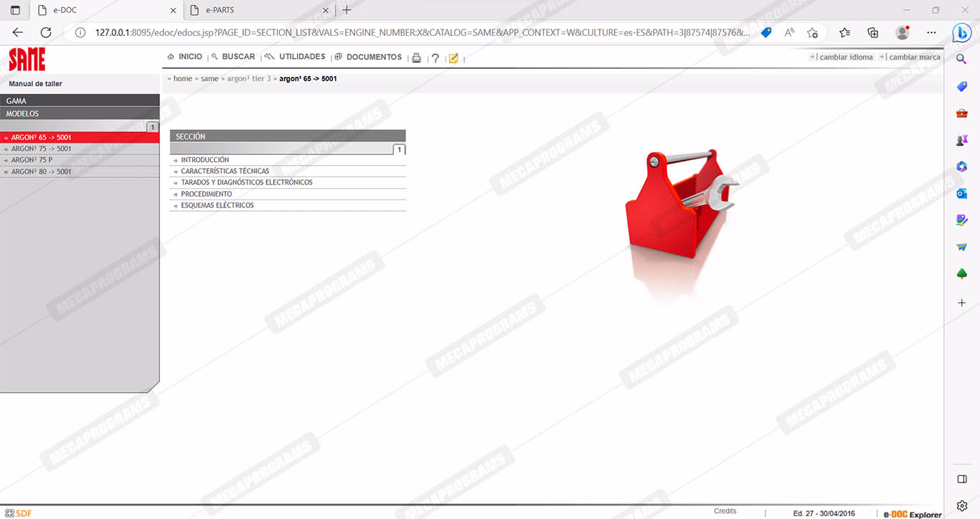Open the tab actions menu icon
Image resolution: width=980 pixels, height=519 pixels.
coord(15,10)
